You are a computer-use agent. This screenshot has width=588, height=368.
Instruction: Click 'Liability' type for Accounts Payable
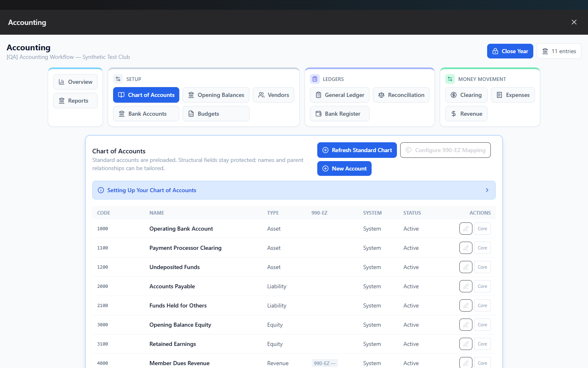click(277, 286)
